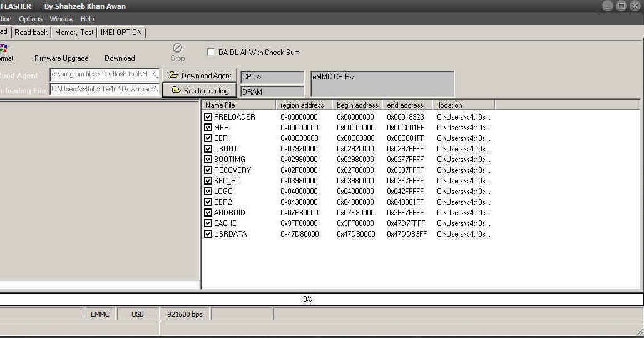Click the Scatter-loading file path field
Viewport: 644px width, 338px height.
105,89
